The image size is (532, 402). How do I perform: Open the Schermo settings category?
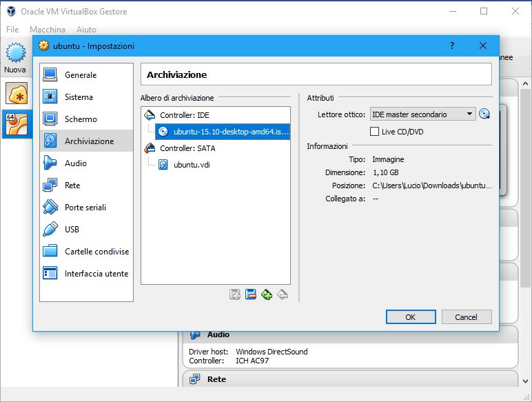click(x=86, y=119)
